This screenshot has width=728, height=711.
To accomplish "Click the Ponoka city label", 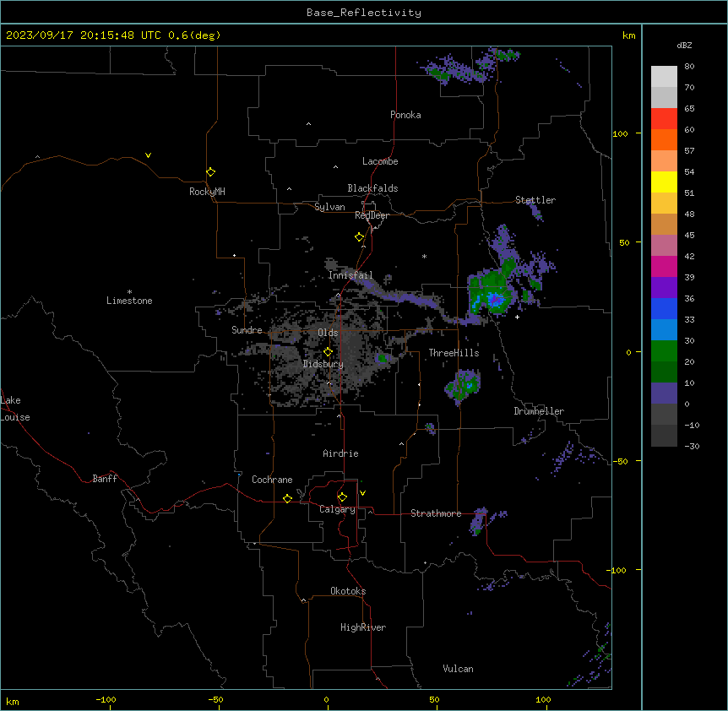I will coord(405,115).
